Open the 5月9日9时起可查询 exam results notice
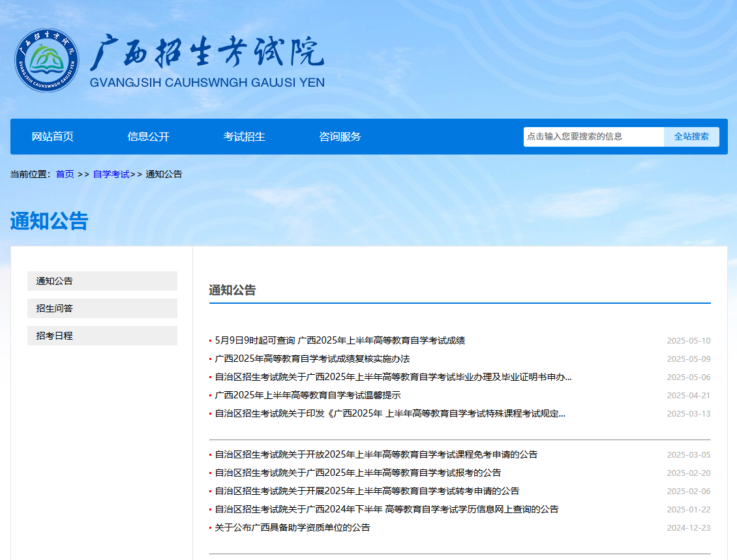The height and width of the screenshot is (560, 737). coord(339,340)
